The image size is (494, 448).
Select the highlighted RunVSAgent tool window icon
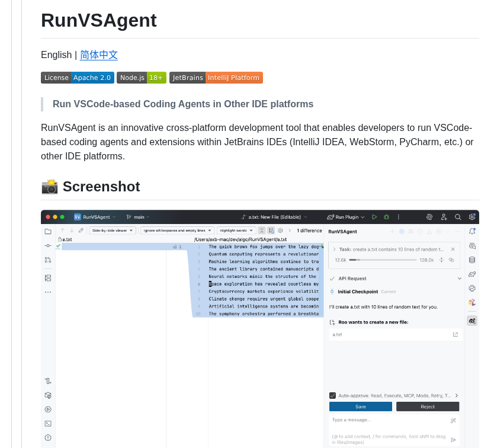point(472,321)
